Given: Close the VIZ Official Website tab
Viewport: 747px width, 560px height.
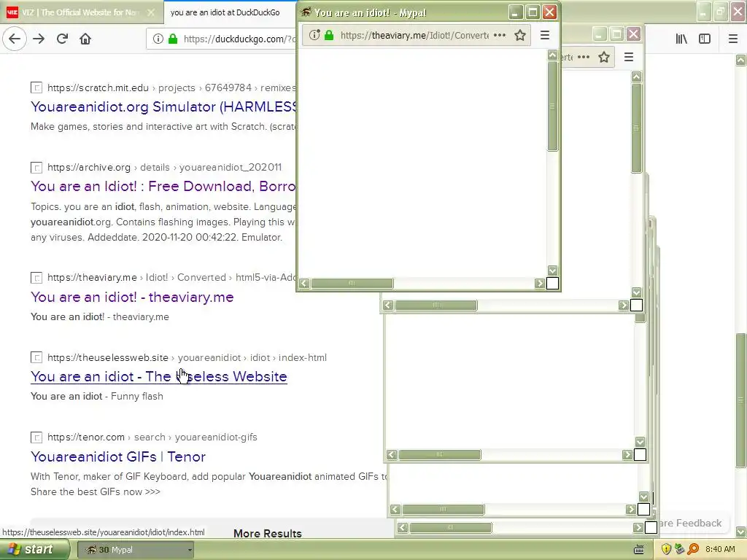Looking at the screenshot, I should point(151,12).
